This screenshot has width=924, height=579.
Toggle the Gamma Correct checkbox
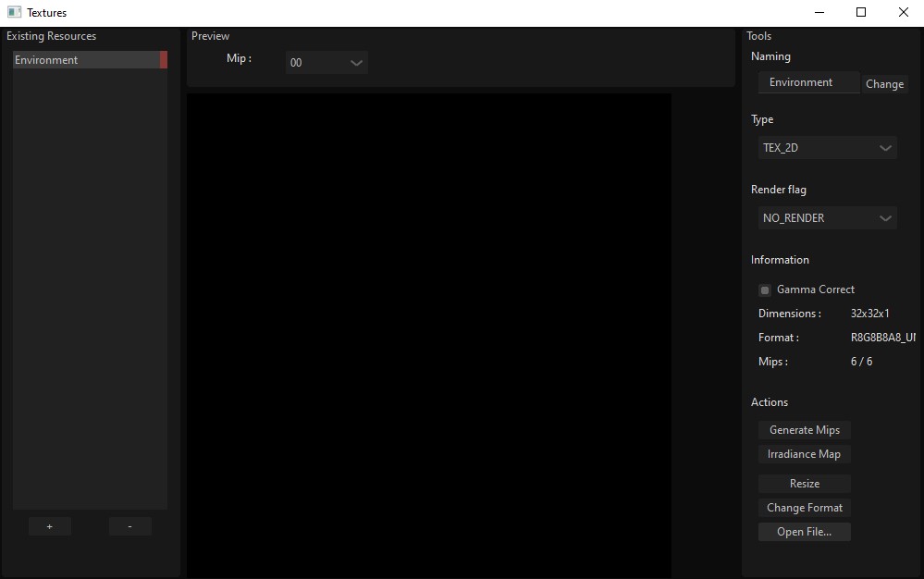point(765,289)
